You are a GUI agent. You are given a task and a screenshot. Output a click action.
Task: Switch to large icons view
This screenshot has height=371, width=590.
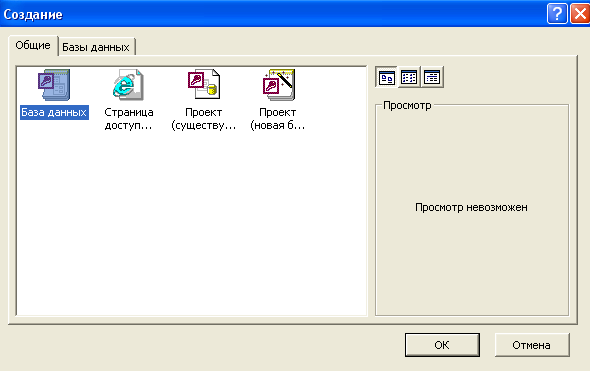click(386, 78)
